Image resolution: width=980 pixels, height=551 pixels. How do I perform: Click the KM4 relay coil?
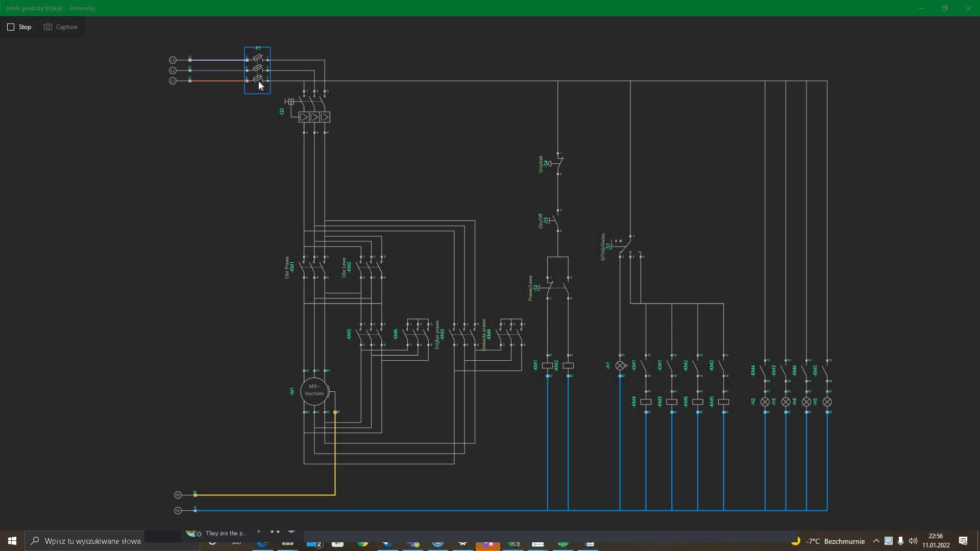(x=646, y=402)
